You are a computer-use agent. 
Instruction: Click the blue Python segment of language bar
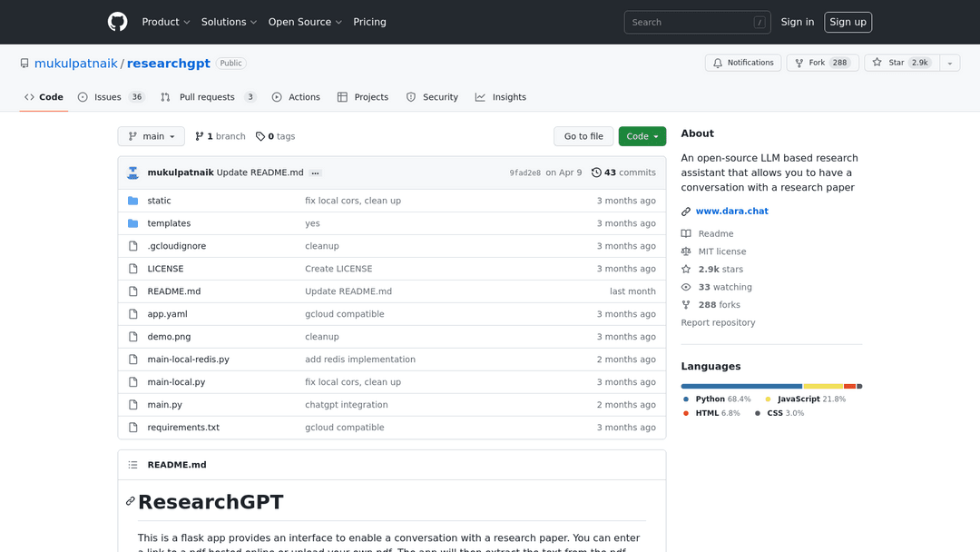[741, 387]
